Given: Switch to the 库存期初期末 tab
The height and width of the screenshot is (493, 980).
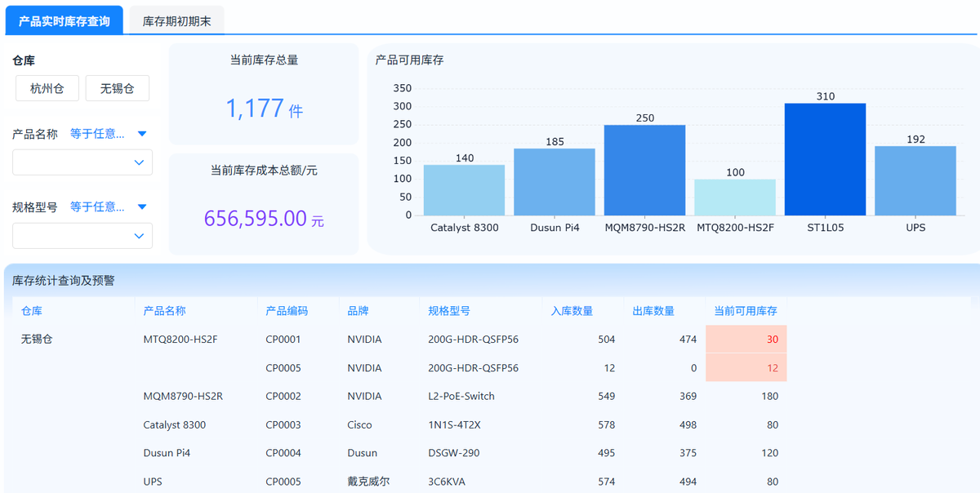Looking at the screenshot, I should click(x=176, y=21).
